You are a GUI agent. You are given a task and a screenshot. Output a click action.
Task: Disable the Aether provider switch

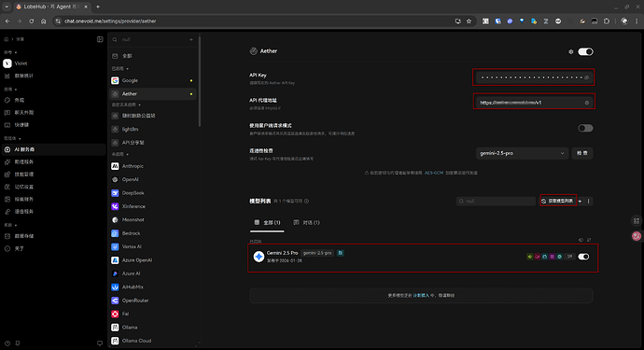point(585,51)
